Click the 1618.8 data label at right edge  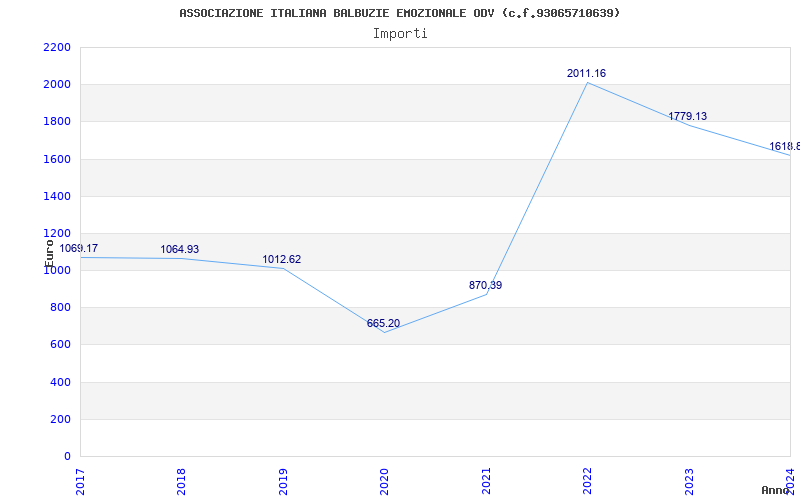[x=784, y=147]
